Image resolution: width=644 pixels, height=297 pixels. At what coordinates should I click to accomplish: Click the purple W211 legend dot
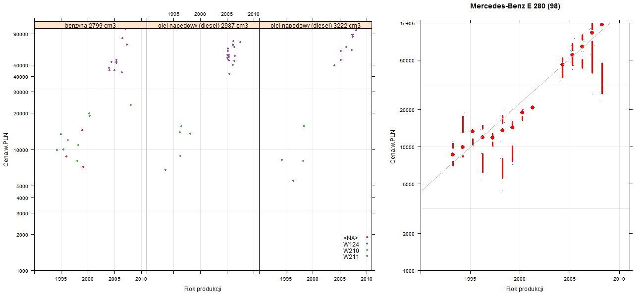367,256
